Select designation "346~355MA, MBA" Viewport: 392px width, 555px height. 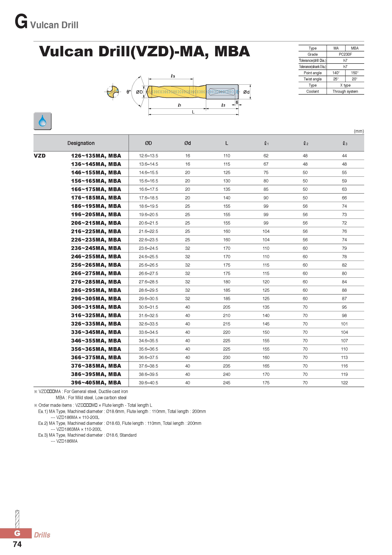pos(96,341)
